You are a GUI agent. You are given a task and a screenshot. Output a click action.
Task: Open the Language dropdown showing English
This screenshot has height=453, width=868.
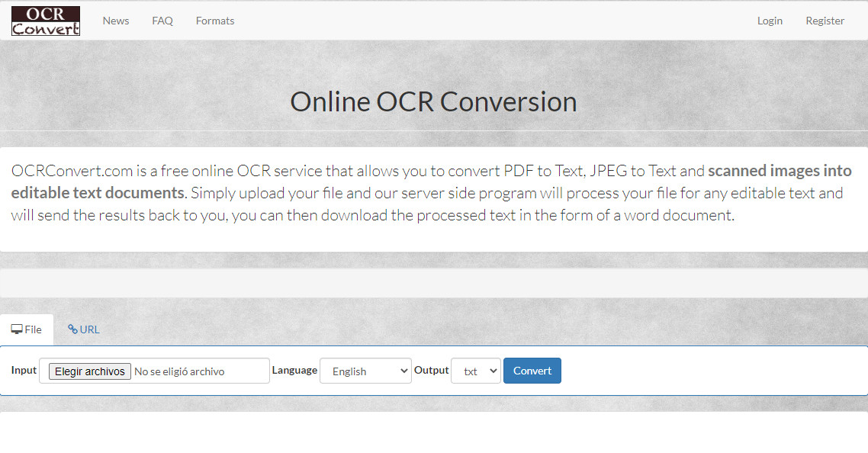pos(365,371)
